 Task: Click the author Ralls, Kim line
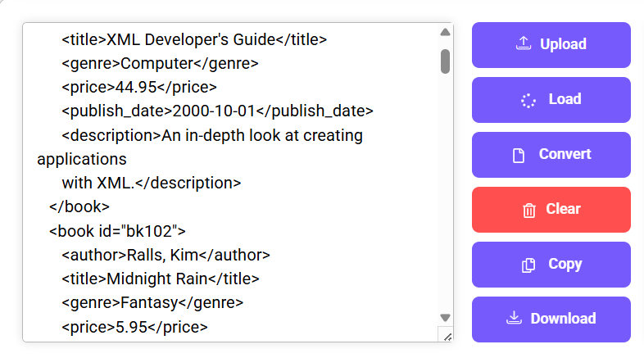point(166,256)
